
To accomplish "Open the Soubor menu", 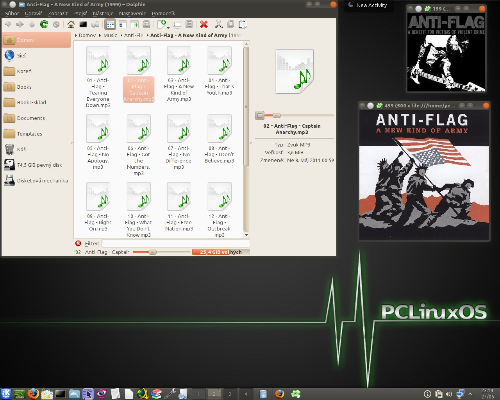I will 12,13.
